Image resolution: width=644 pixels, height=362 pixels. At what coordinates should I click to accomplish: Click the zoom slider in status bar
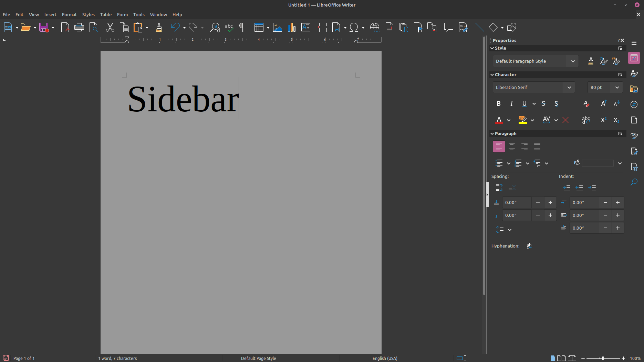coord(603,358)
